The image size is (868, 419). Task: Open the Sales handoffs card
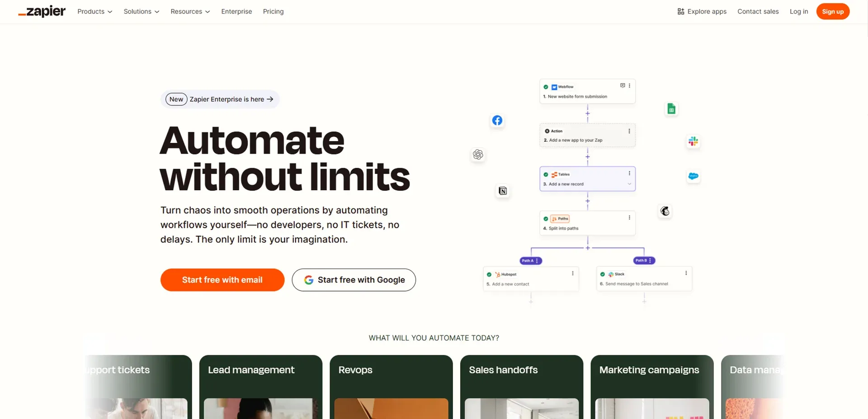coord(522,387)
